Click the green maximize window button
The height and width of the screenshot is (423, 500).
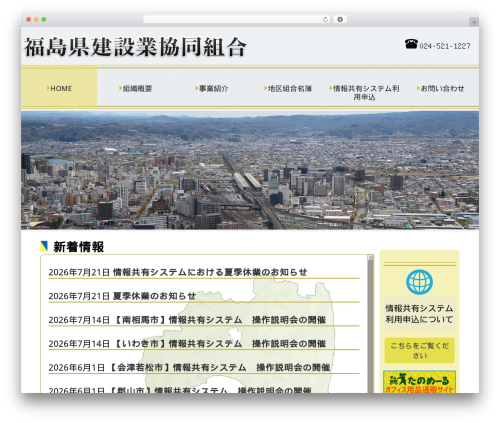tap(44, 19)
